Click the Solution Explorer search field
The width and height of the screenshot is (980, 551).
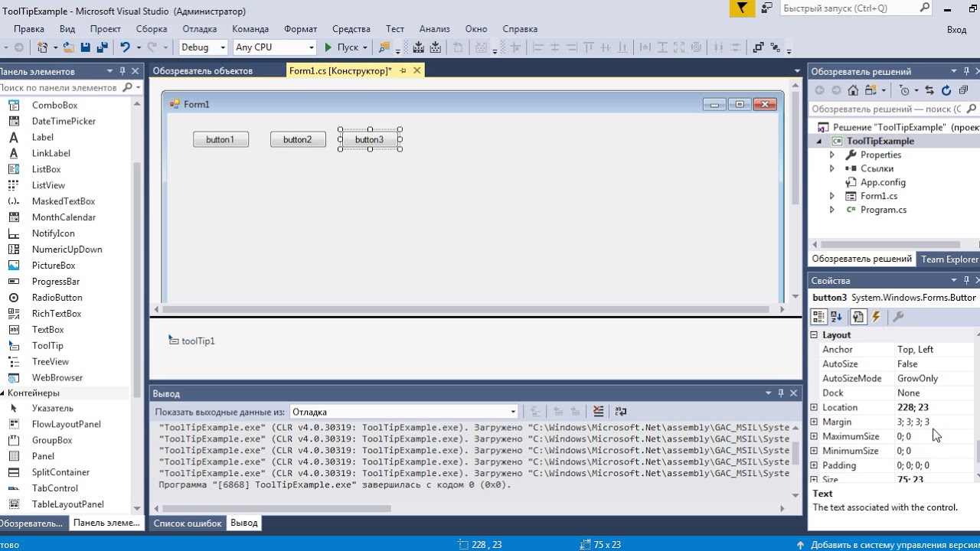[x=886, y=109]
